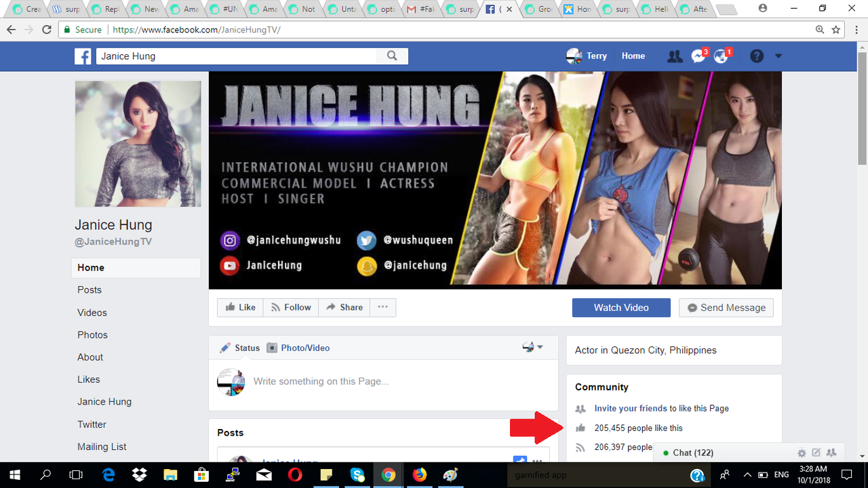
Task: Click the Send Message button
Action: pyautogui.click(x=726, y=308)
